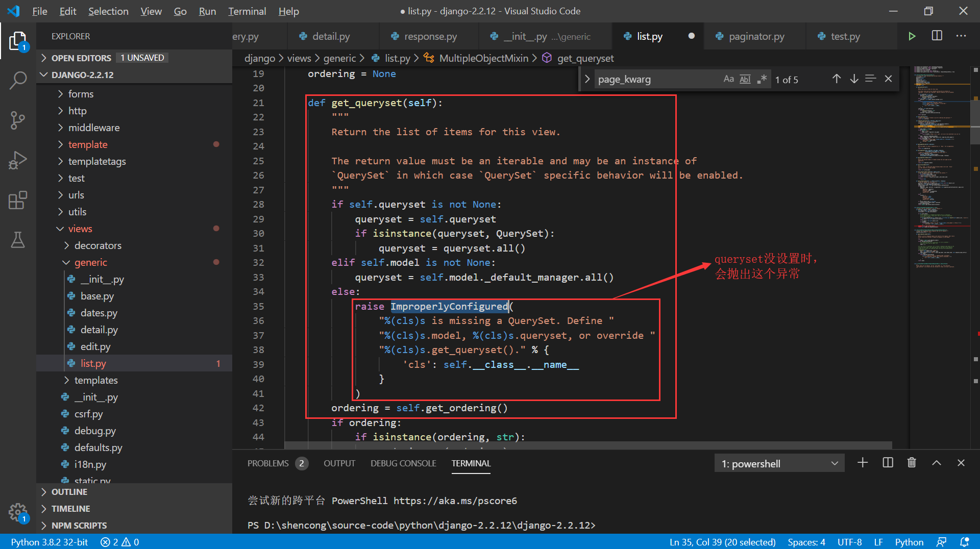The height and width of the screenshot is (549, 980).
Task: Toggle Match Case in find widget
Action: [728, 79]
